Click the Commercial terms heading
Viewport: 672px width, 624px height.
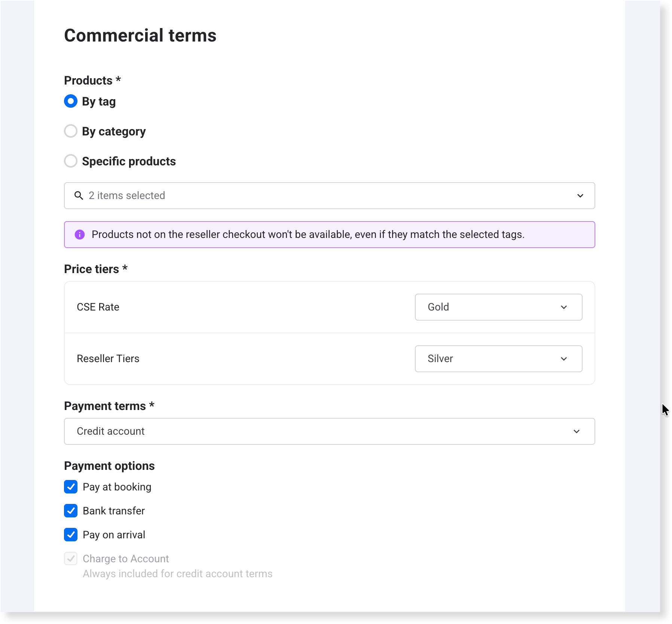click(x=140, y=36)
